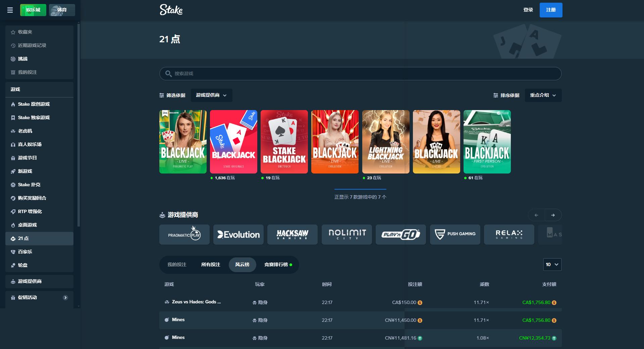Open the Push Gaming provider card
The image size is (644, 349).
coord(455,235)
